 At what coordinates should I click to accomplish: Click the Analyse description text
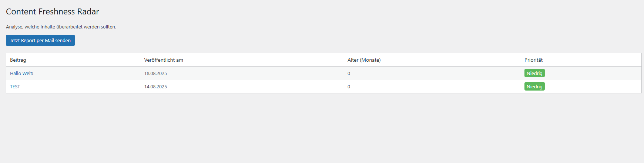point(61,27)
